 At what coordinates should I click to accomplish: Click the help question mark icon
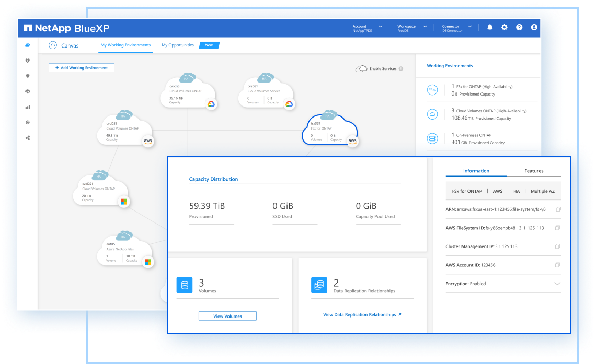coord(519,27)
